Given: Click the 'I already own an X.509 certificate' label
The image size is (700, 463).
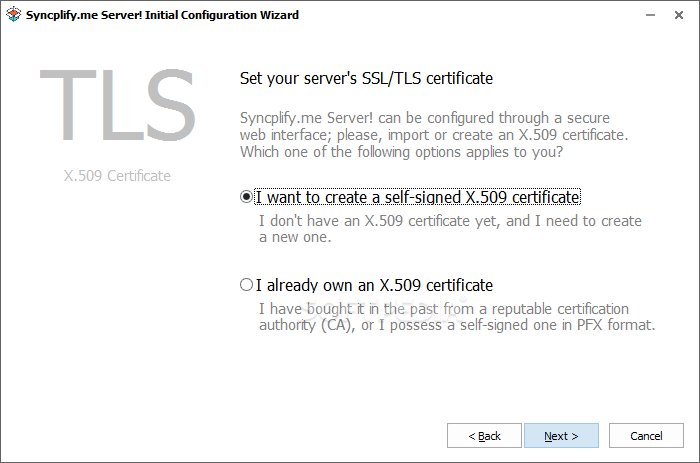Looking at the screenshot, I should [374, 285].
